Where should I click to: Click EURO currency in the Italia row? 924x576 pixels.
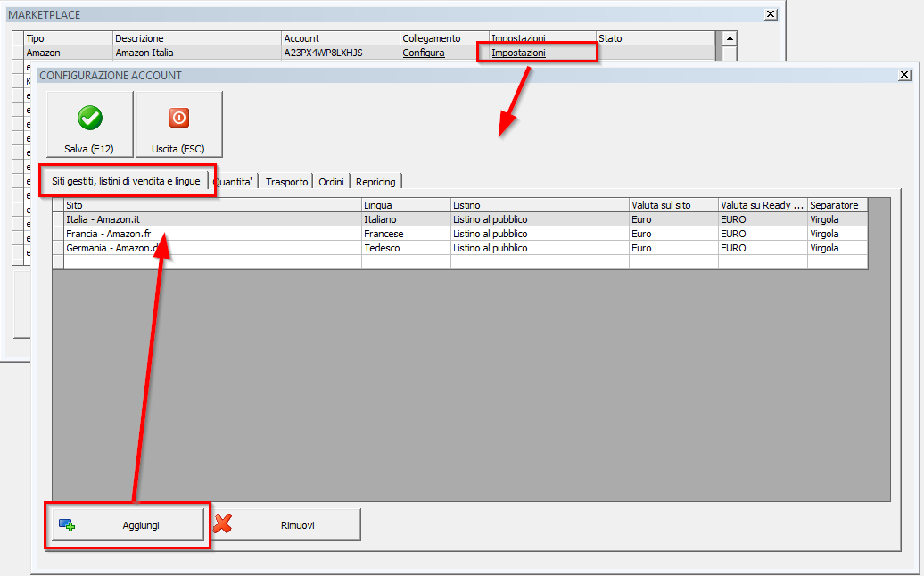763,219
